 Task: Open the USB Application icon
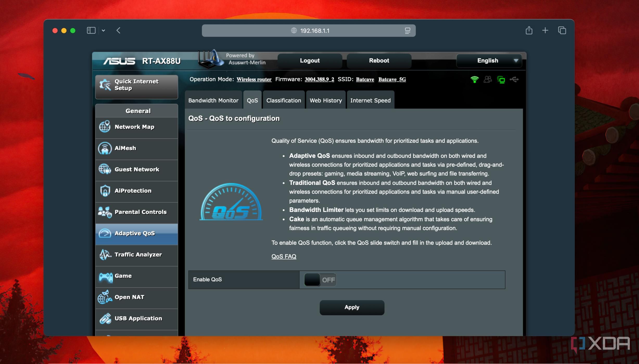[x=105, y=318]
